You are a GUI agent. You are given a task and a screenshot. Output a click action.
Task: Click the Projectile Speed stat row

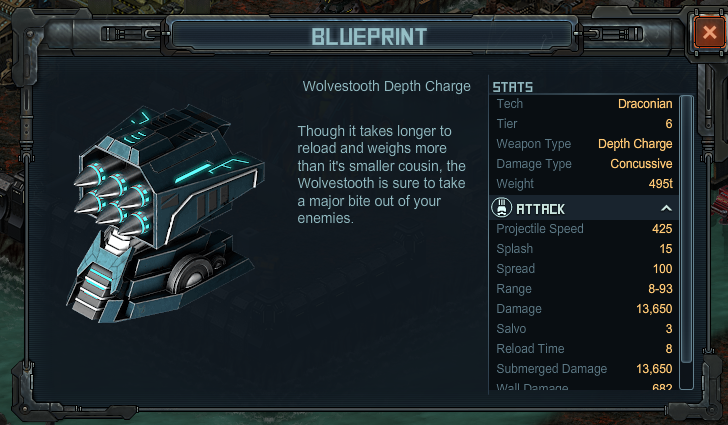pos(584,229)
